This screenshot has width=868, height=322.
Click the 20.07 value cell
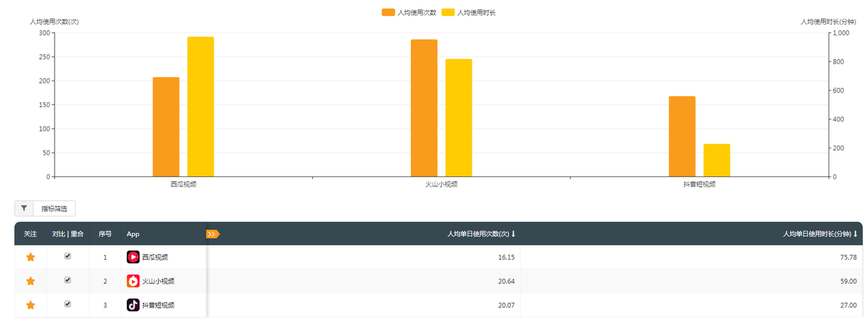[505, 305]
